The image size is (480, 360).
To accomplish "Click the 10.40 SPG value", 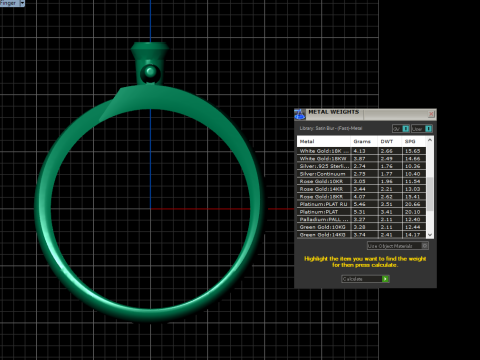I will [412, 174].
